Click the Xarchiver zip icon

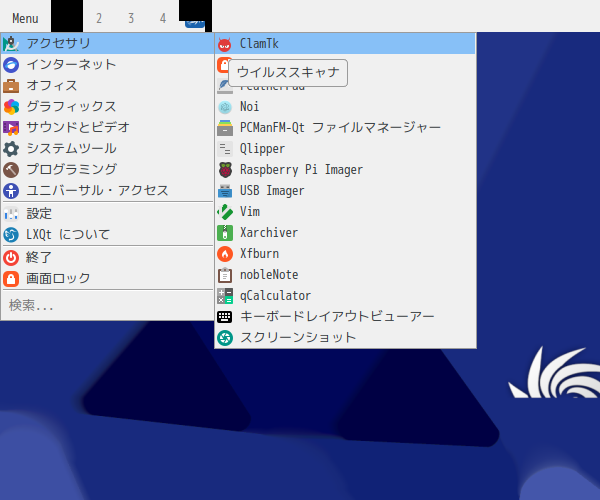[225, 233]
